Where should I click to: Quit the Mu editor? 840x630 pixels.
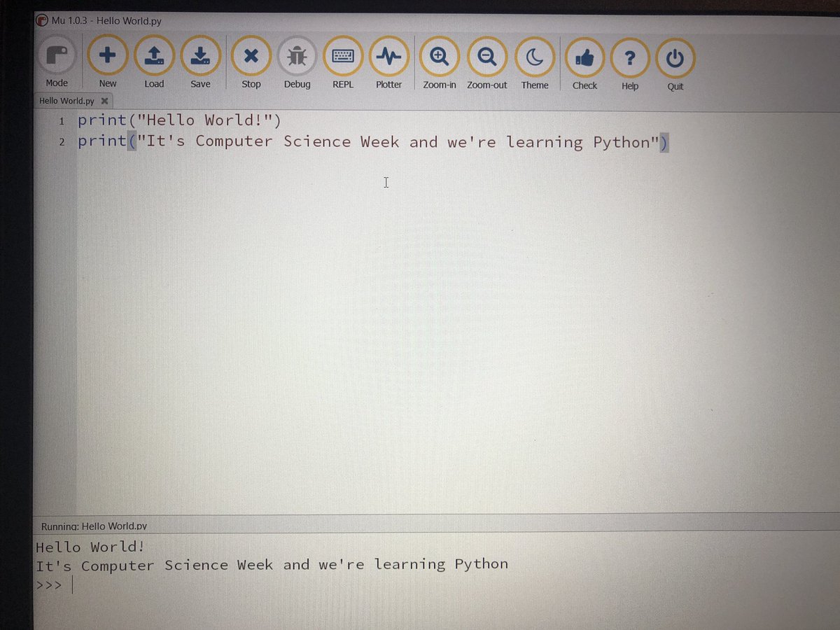pyautogui.click(x=675, y=54)
